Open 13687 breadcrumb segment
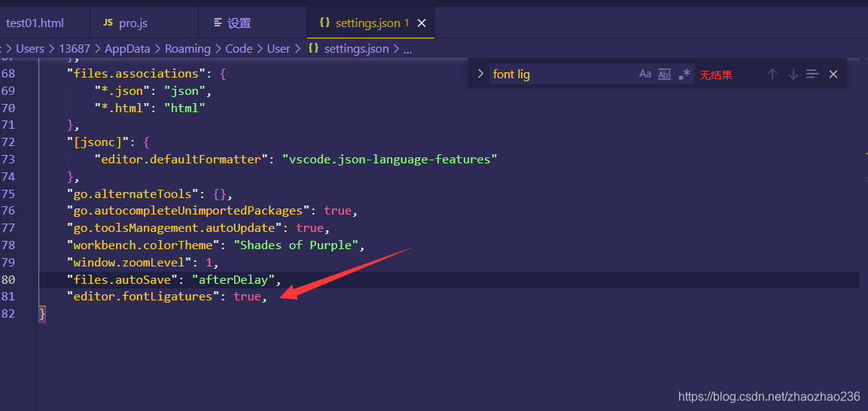 75,49
